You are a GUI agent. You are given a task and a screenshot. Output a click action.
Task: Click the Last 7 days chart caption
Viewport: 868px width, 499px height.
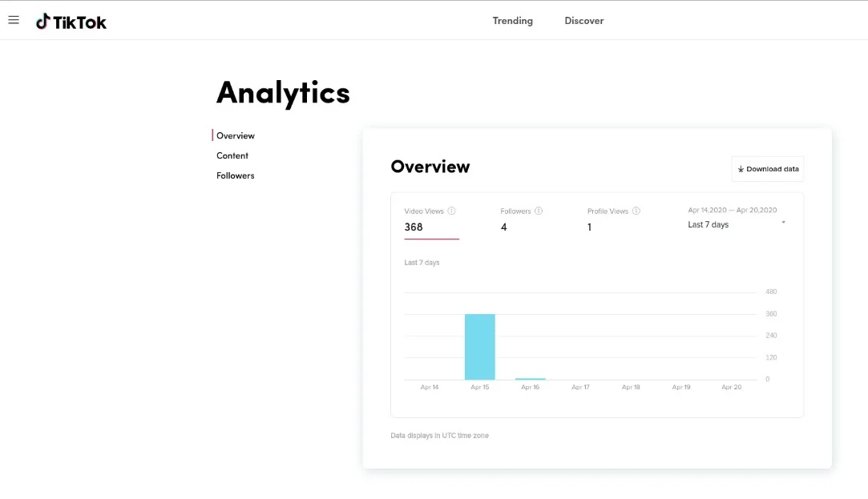coord(422,263)
